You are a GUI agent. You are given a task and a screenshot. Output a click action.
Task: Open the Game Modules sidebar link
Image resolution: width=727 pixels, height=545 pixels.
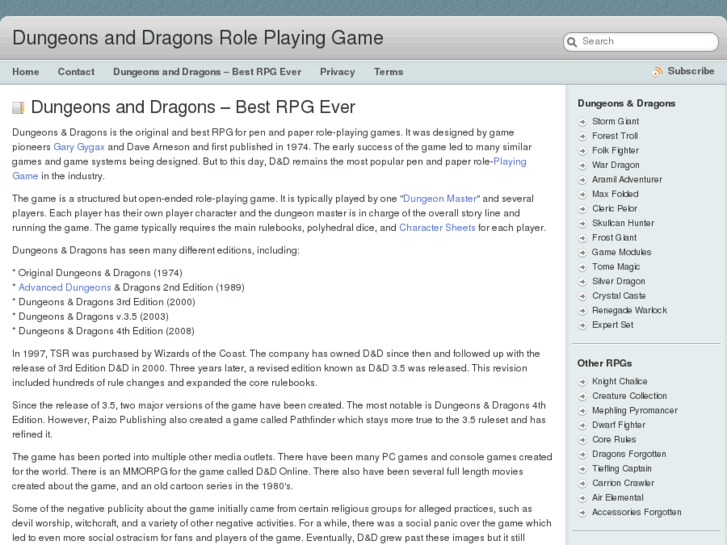point(621,252)
